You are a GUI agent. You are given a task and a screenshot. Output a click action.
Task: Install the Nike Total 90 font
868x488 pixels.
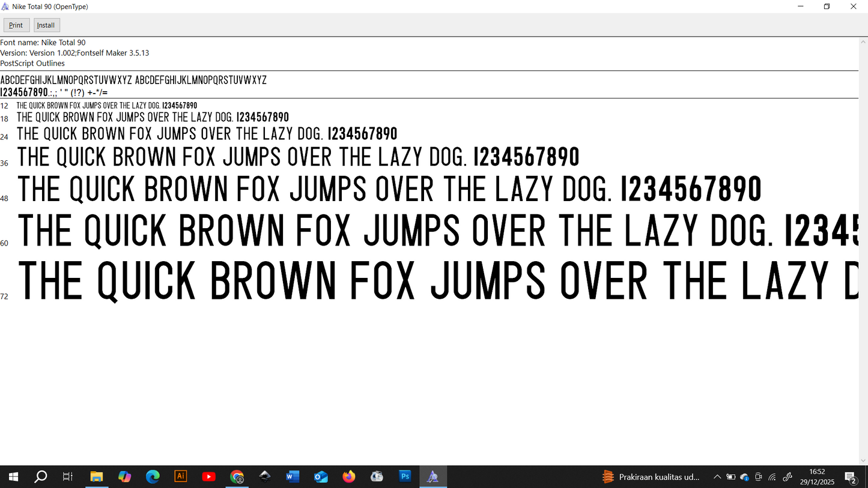tap(46, 25)
